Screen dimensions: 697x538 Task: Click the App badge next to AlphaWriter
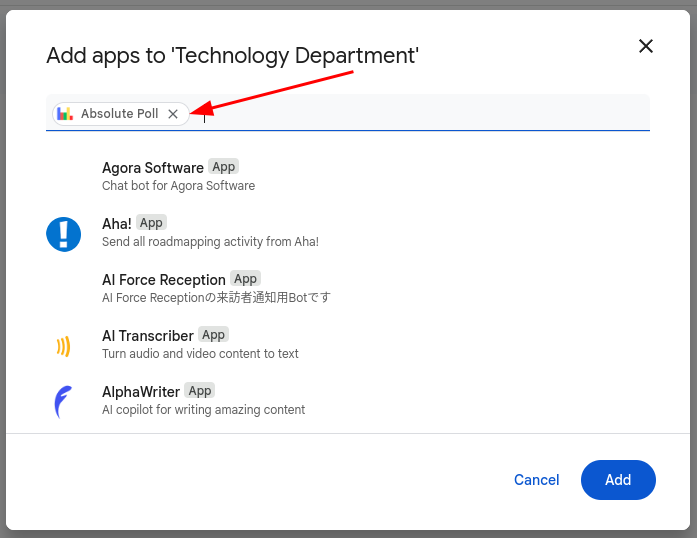[200, 391]
